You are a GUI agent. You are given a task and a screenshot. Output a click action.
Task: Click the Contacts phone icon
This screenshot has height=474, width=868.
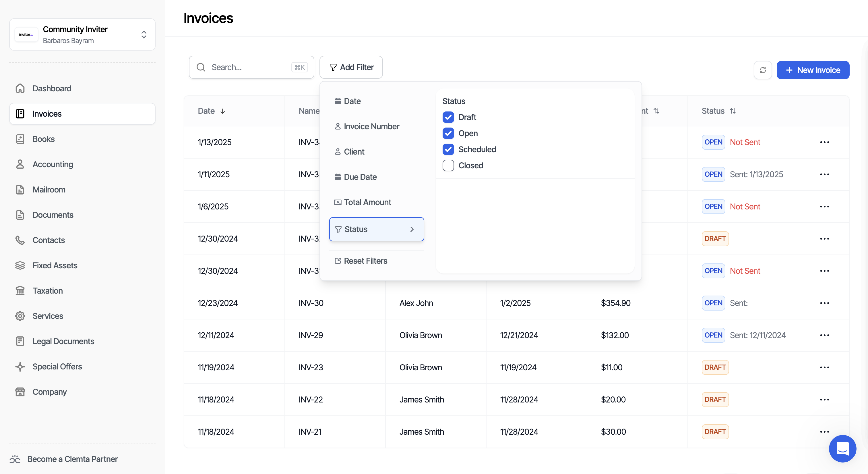click(x=20, y=240)
